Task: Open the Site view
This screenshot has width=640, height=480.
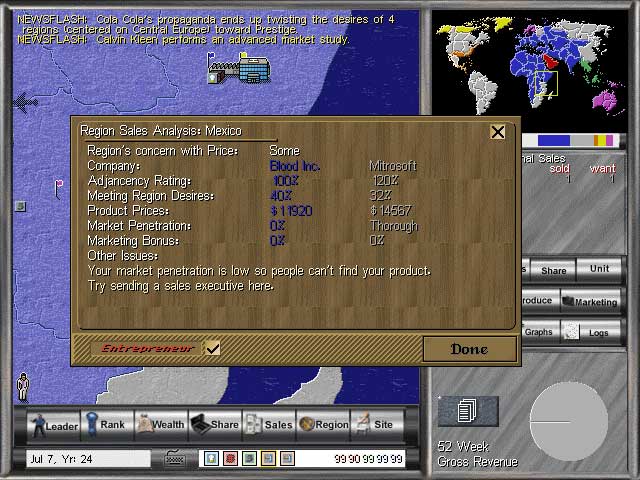Action: click(x=377, y=425)
